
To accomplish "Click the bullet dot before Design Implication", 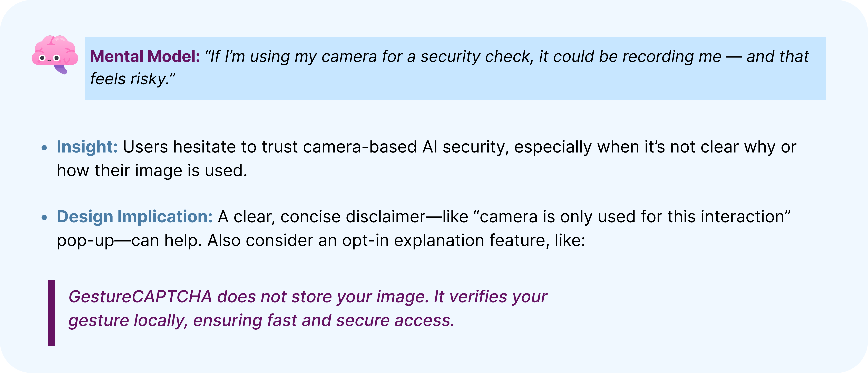I will 44,217.
